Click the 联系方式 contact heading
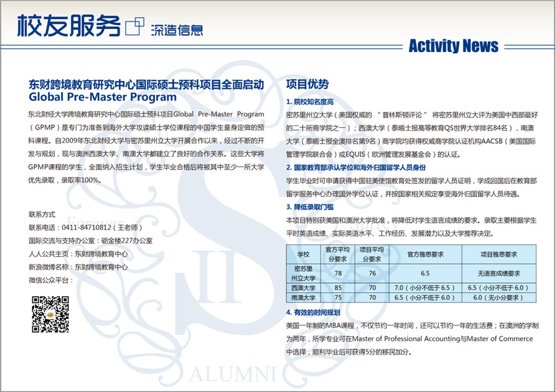555x392 pixels. [x=42, y=215]
